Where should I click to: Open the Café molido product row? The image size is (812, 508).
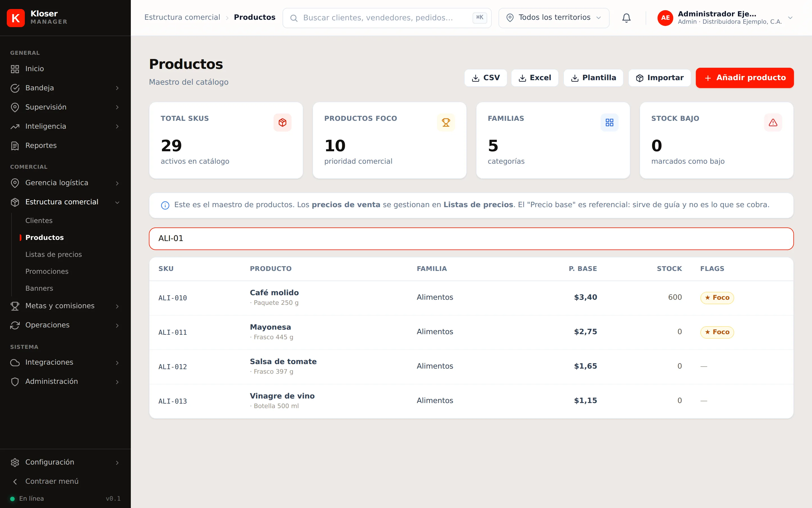click(x=471, y=298)
